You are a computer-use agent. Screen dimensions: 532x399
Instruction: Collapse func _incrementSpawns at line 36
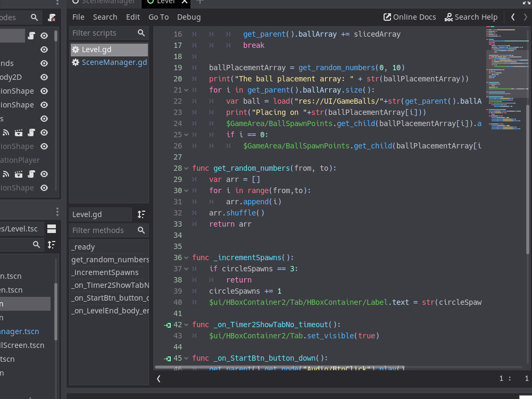tap(186, 258)
